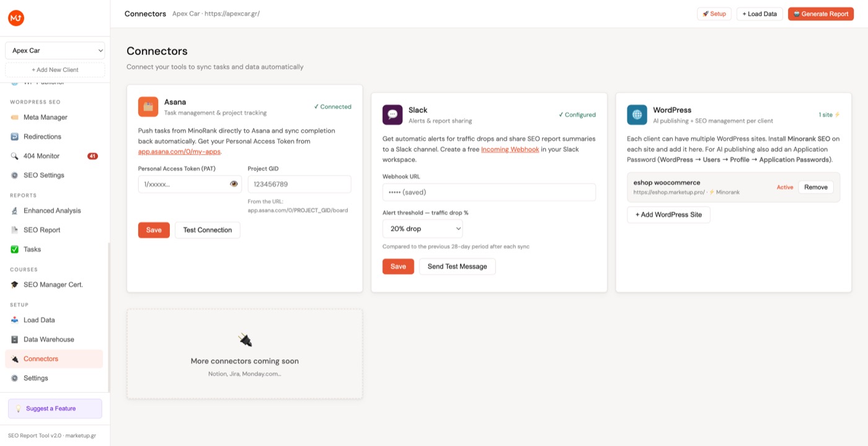The height and width of the screenshot is (446, 868).
Task: Open the Tasks page
Action: 54,249
